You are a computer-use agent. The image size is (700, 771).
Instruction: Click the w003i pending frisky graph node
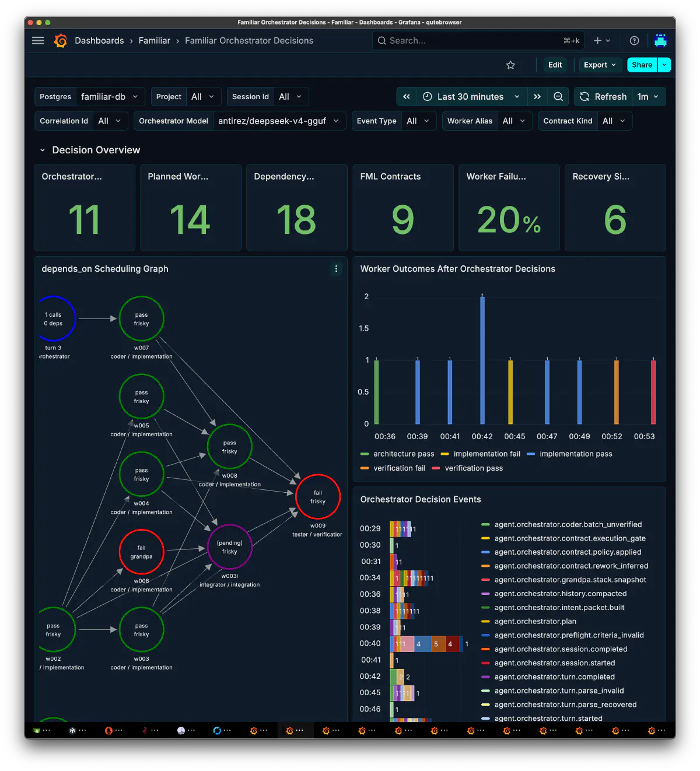(x=230, y=546)
